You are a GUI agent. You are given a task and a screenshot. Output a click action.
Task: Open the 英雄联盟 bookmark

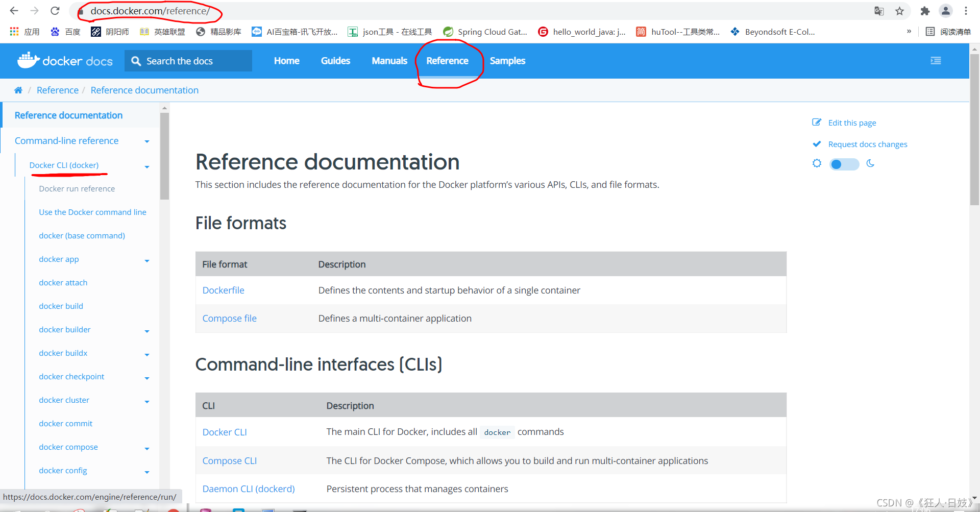[162, 32]
